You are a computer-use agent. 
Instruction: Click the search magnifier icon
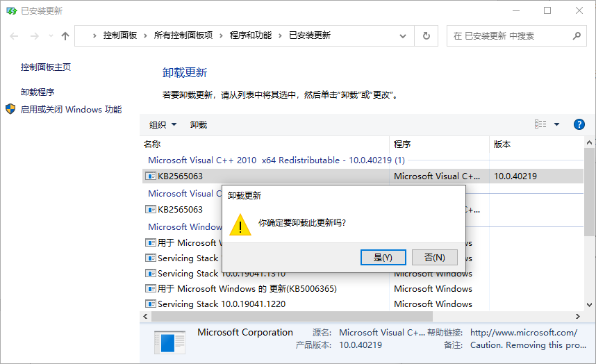coord(576,35)
